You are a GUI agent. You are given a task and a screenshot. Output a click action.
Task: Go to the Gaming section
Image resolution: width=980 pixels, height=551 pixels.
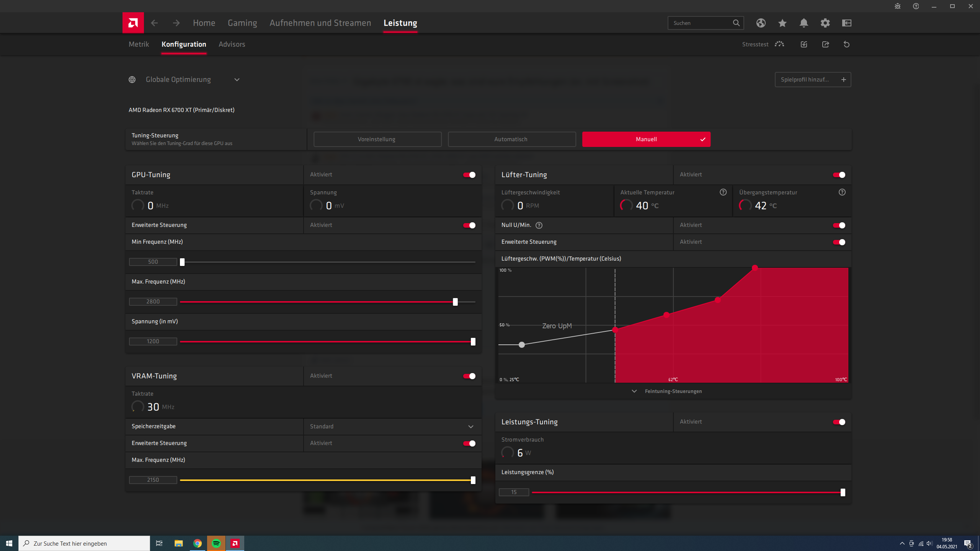point(242,23)
